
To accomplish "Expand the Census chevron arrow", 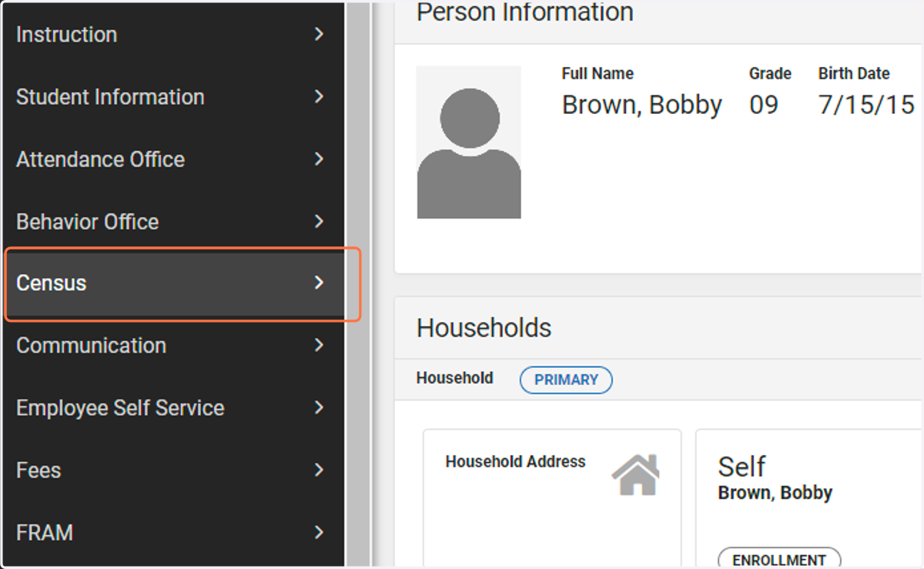I will pyautogui.click(x=320, y=283).
